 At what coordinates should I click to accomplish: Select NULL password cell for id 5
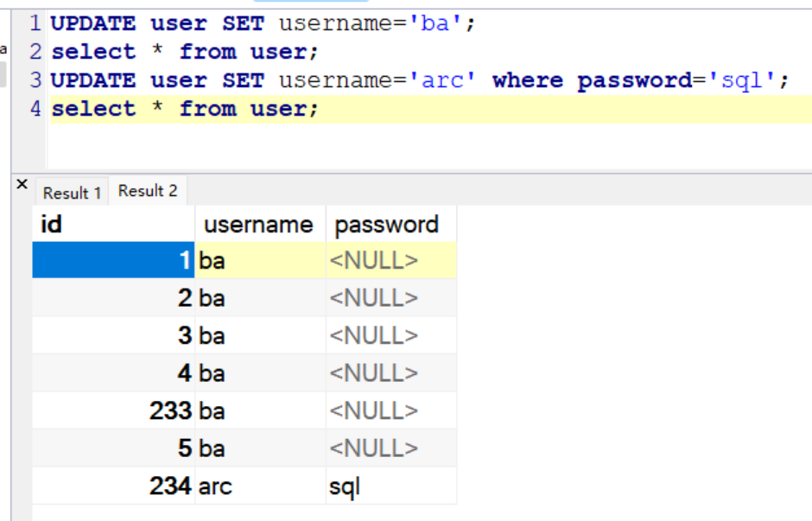[391, 448]
